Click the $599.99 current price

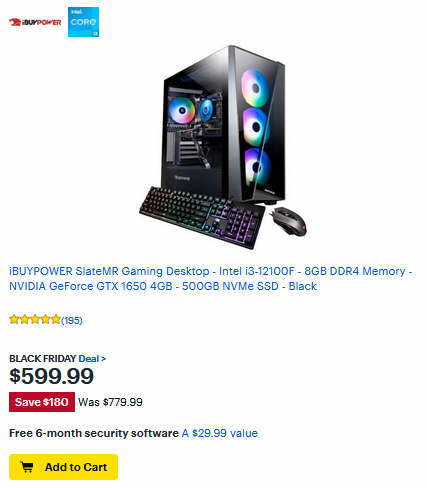pos(51,376)
